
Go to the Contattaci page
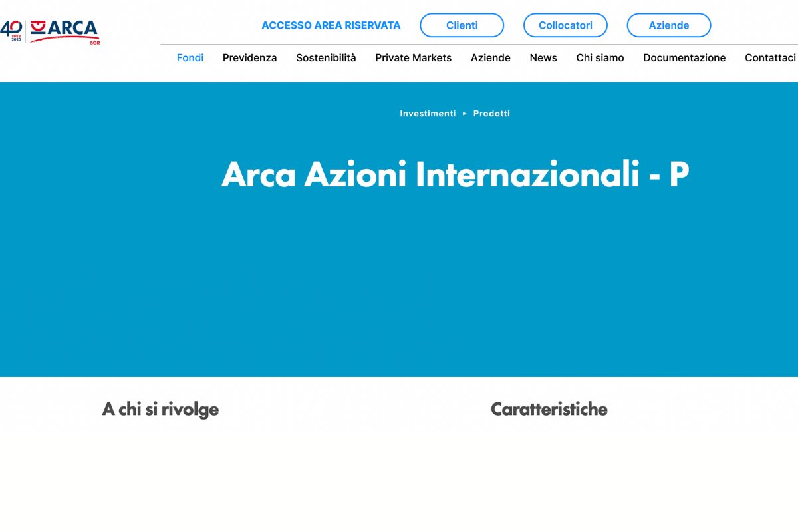[x=770, y=58]
